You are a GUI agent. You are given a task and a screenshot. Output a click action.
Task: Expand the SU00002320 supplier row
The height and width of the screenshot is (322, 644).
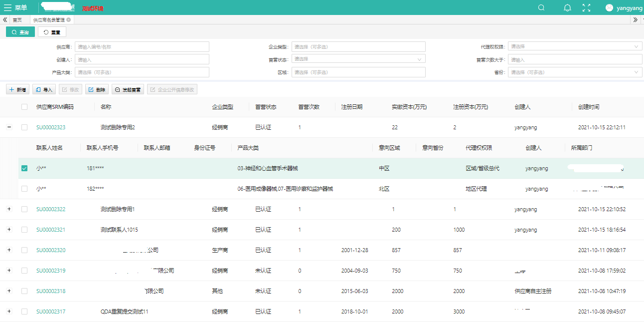[x=9, y=250]
